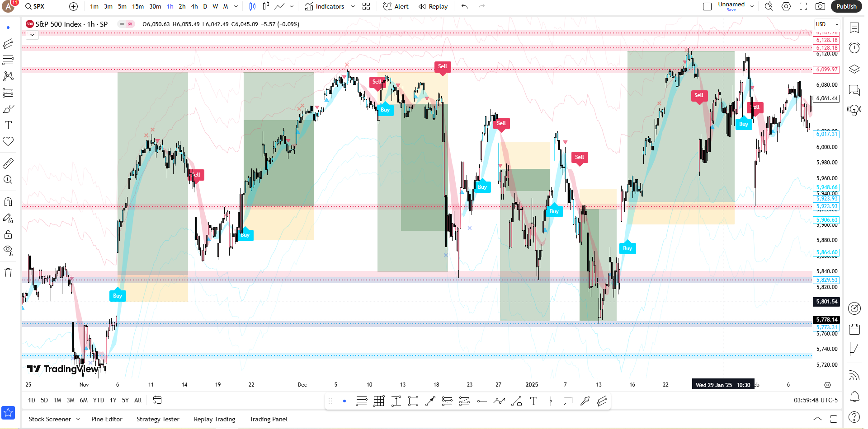Select the vertical line tool in floating toolbar
This screenshot has width=868, height=429.
tap(551, 401)
